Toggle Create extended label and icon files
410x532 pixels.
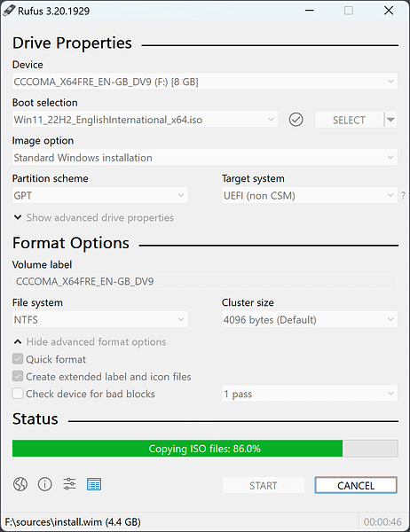coord(18,376)
